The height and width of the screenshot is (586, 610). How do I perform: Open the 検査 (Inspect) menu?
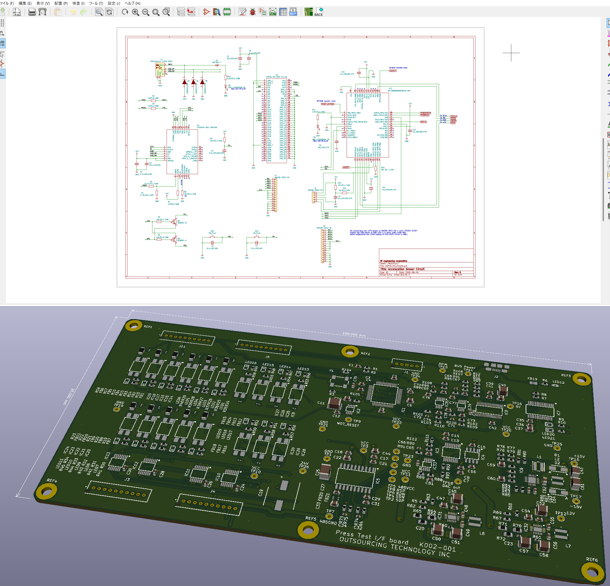pyautogui.click(x=78, y=3)
